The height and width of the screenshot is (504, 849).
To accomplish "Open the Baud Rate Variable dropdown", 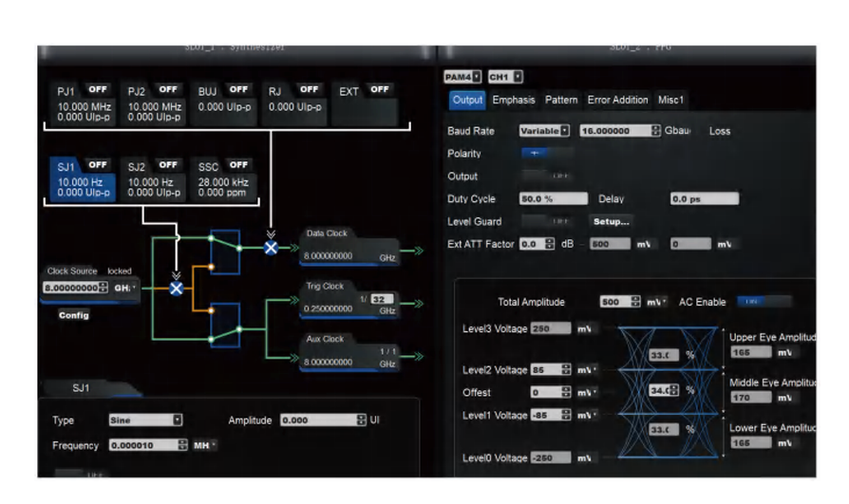I will [x=544, y=130].
